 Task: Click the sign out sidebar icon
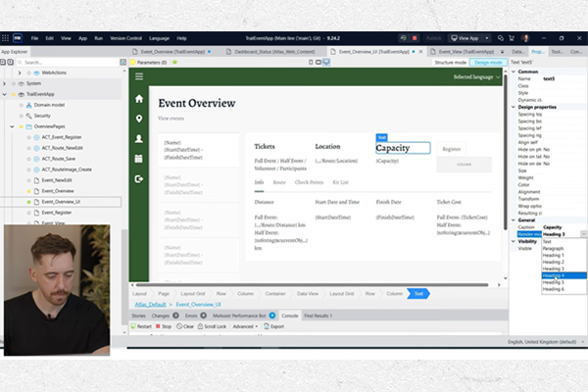[139, 179]
